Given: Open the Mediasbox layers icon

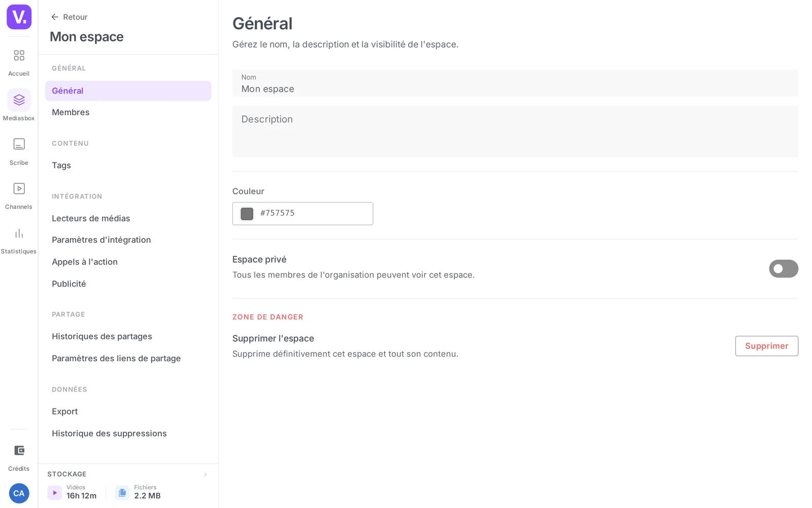Looking at the screenshot, I should [x=19, y=100].
